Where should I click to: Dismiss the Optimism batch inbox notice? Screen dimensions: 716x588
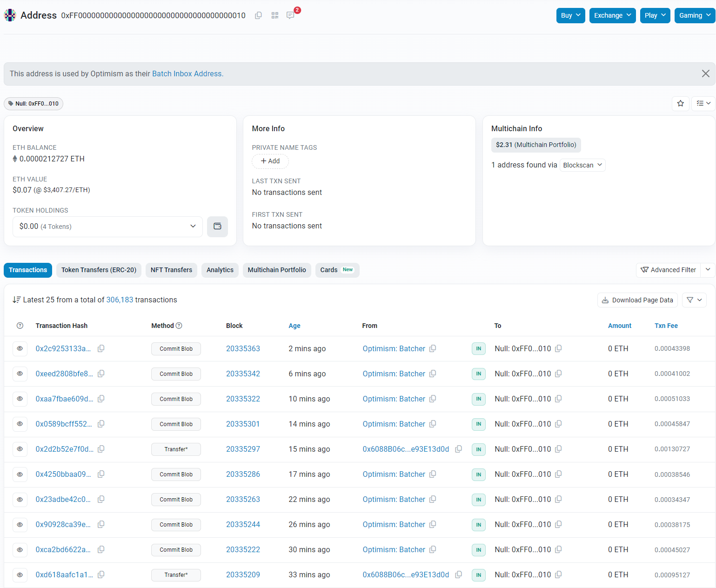click(706, 73)
